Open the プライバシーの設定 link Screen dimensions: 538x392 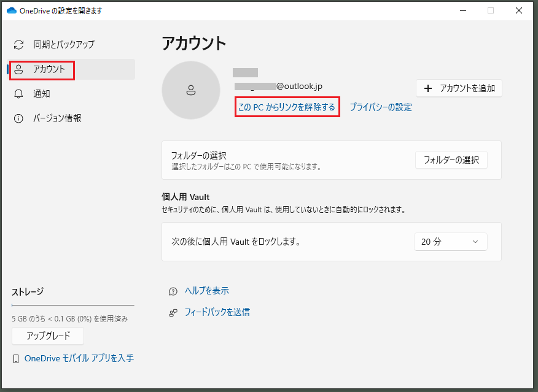click(381, 107)
